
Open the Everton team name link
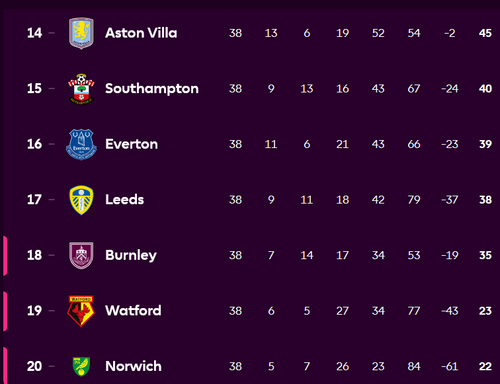pyautogui.click(x=131, y=144)
